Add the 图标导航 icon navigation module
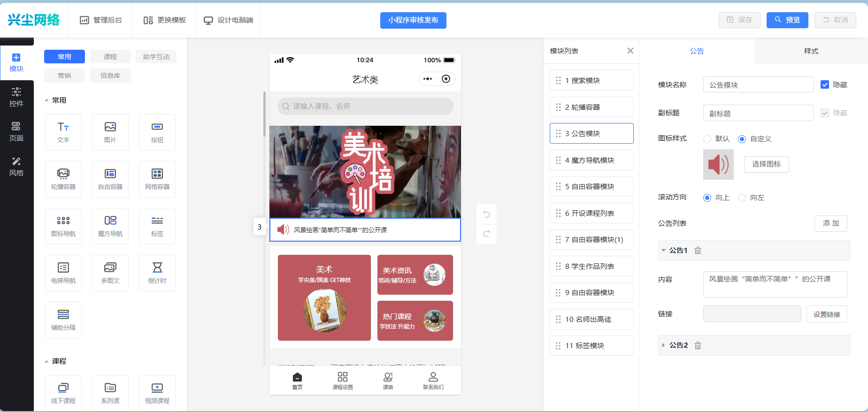868x412 pixels. click(63, 226)
